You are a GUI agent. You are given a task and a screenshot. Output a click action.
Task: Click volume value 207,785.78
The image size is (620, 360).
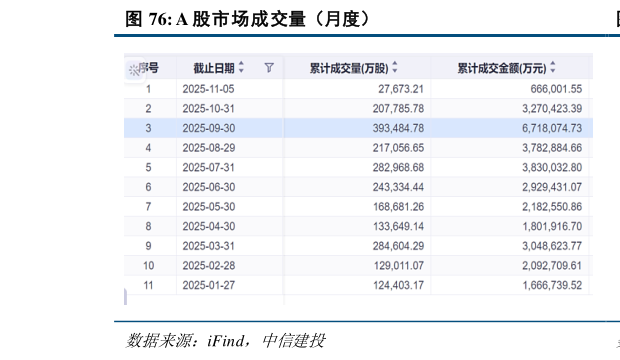point(398,108)
